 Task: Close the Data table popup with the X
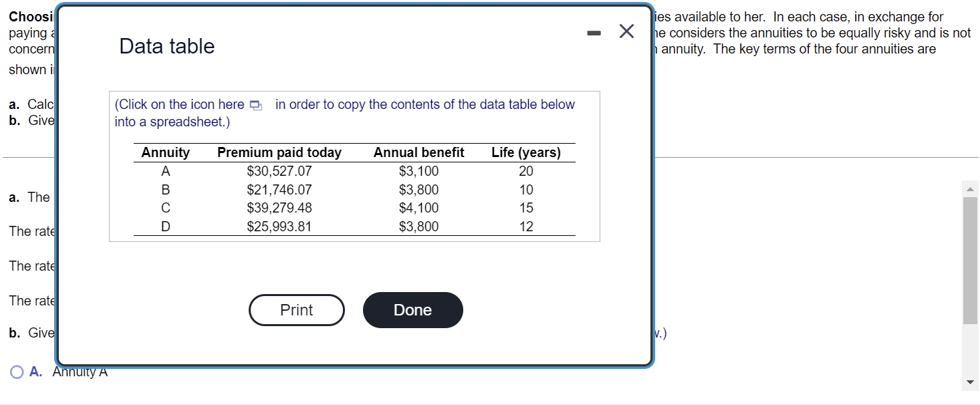pyautogui.click(x=626, y=31)
